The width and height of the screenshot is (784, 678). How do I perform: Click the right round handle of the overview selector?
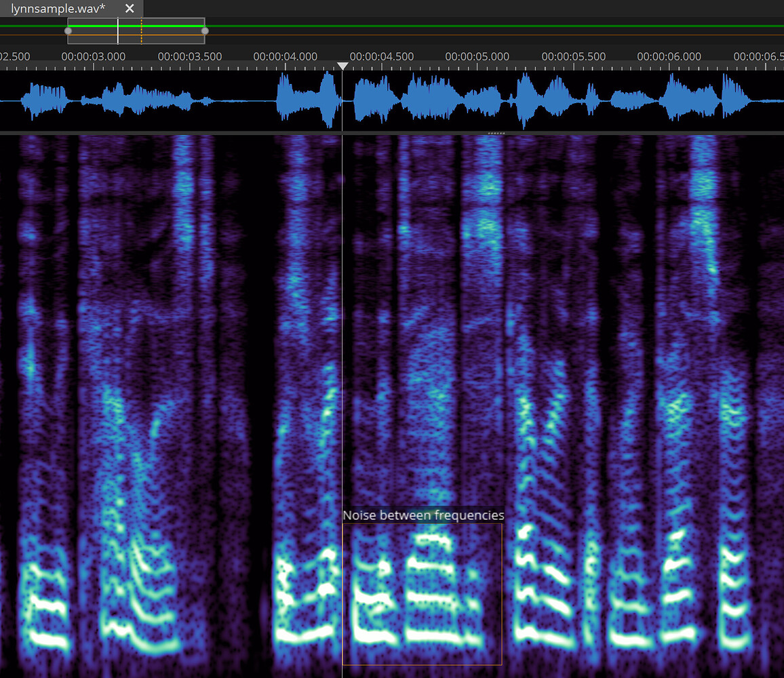point(203,30)
